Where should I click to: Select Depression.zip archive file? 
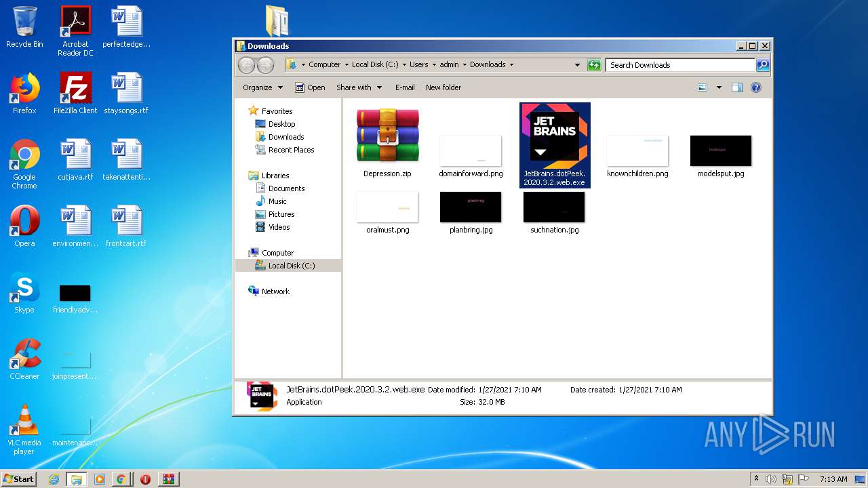tap(387, 143)
